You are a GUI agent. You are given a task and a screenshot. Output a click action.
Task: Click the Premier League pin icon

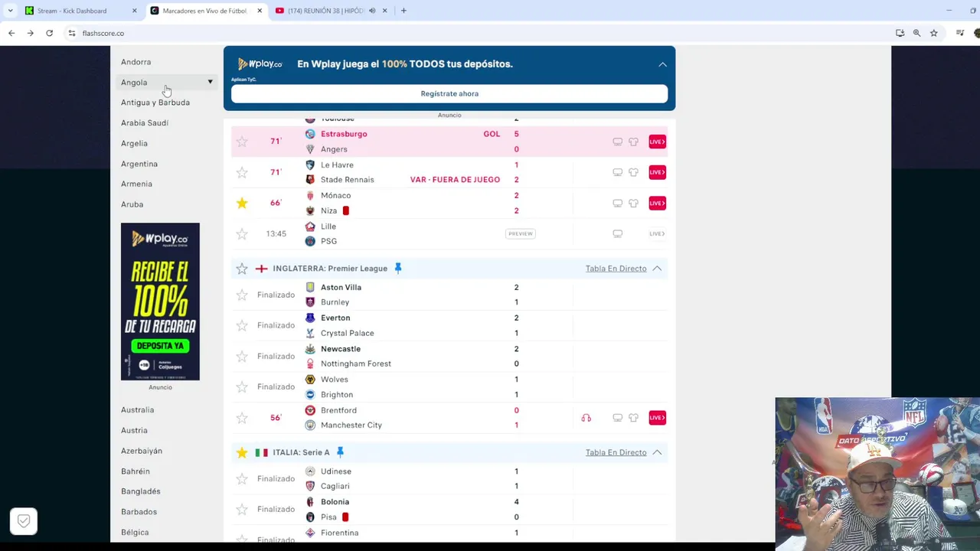click(x=397, y=268)
